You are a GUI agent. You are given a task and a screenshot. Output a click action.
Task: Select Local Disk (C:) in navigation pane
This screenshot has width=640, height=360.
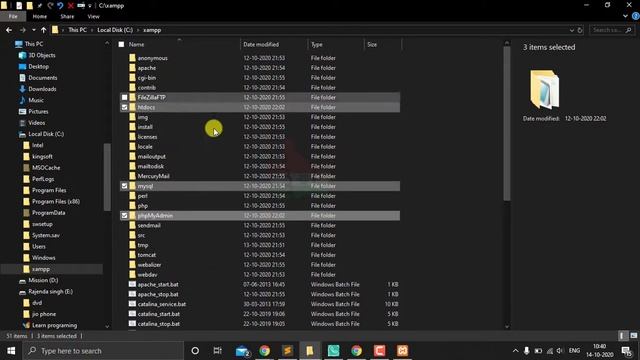(46, 134)
